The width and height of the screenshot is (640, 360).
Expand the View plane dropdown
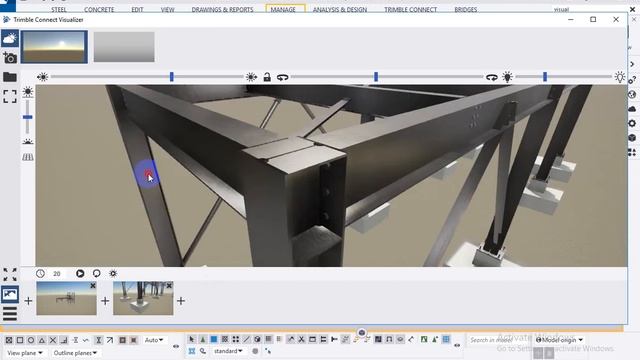[x=25, y=353]
